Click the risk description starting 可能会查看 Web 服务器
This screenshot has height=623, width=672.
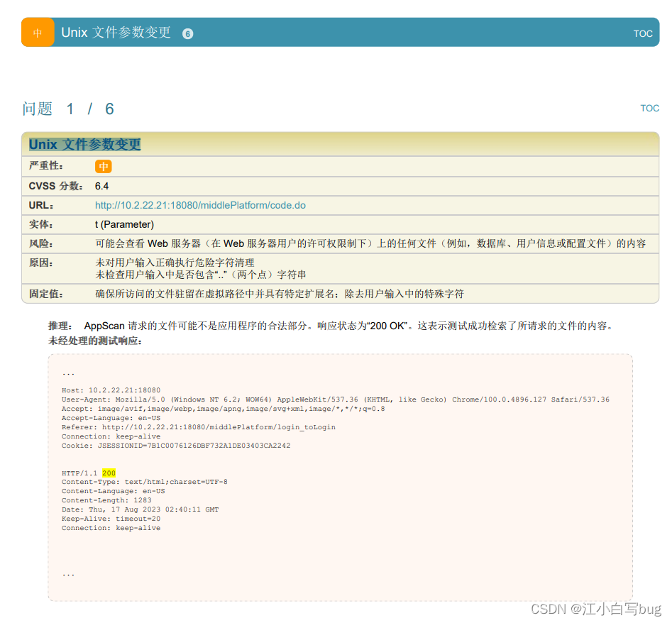(370, 243)
